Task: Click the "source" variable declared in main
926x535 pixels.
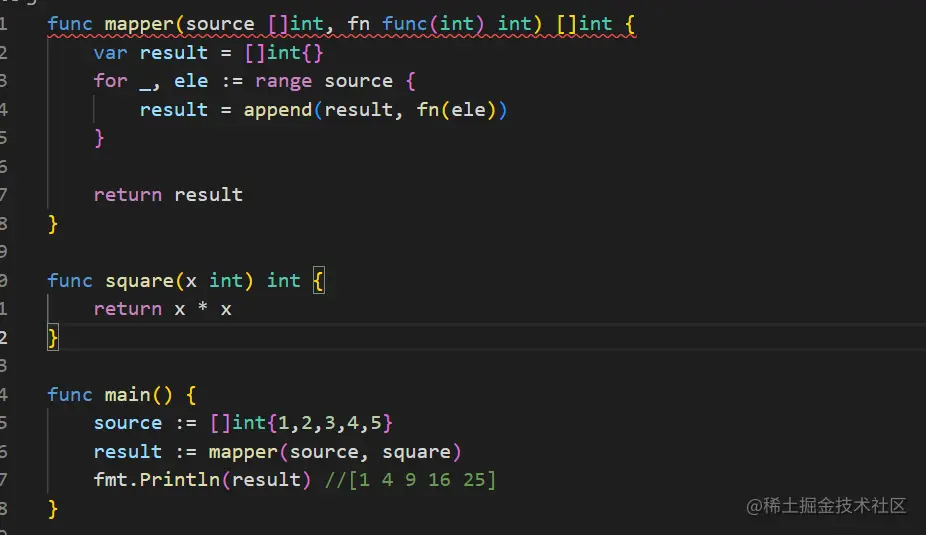Action: (128, 423)
